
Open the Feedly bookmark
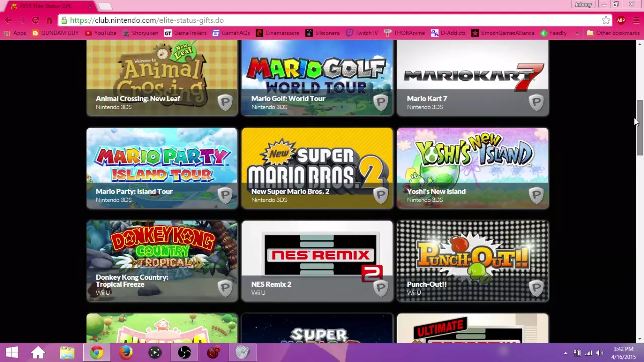point(553,33)
